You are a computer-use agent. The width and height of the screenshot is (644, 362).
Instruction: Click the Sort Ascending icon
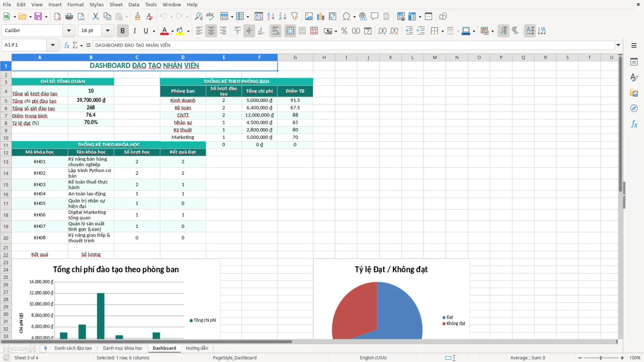(271, 17)
